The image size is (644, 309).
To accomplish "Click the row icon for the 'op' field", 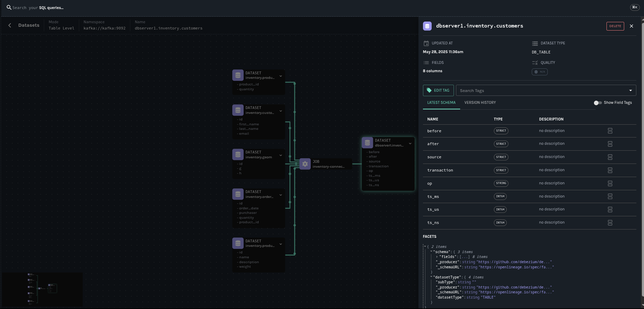I will pyautogui.click(x=610, y=183).
